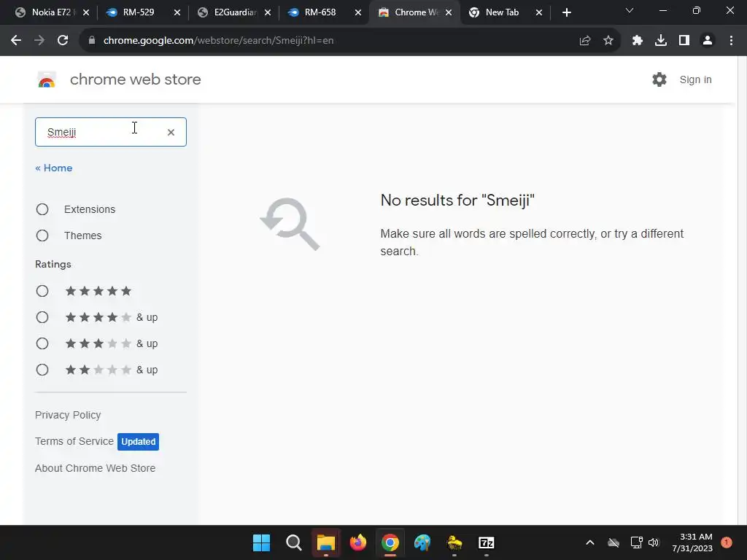Image resolution: width=747 pixels, height=560 pixels.
Task: Click the Updated badge
Action: (x=138, y=441)
